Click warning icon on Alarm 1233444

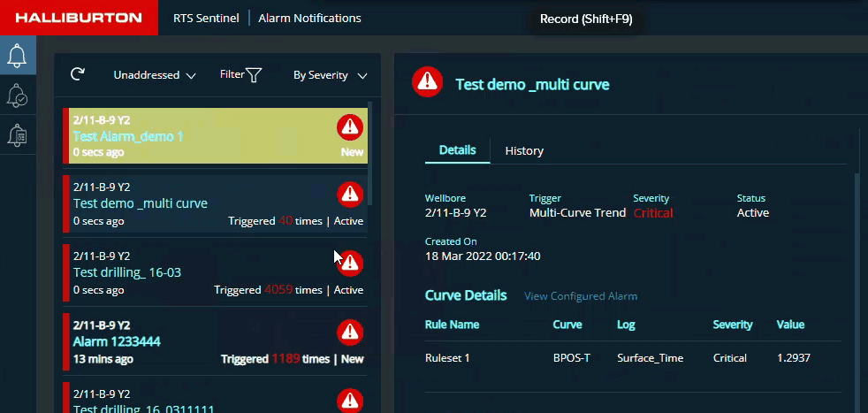click(x=350, y=332)
